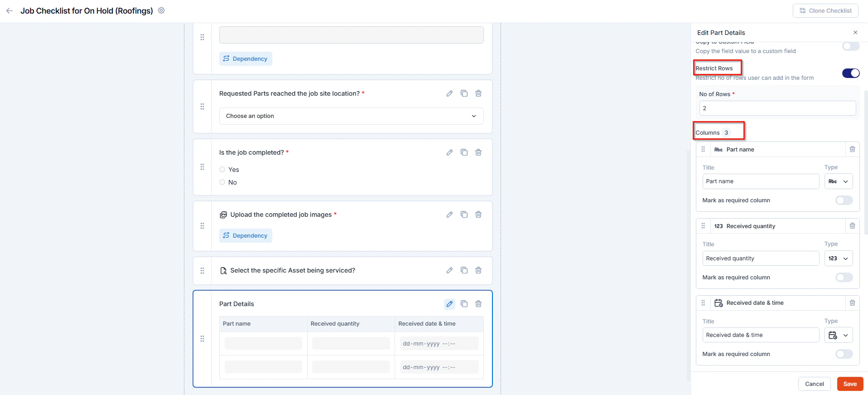Edit the 'Upload the completed job images' field
This screenshot has height=395, width=868.
[x=449, y=215]
